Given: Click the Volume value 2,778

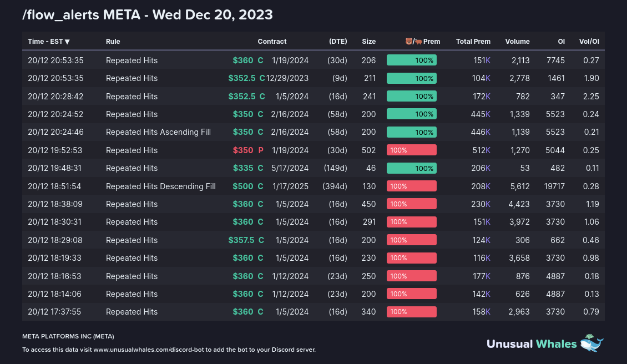Looking at the screenshot, I should click(x=519, y=78).
